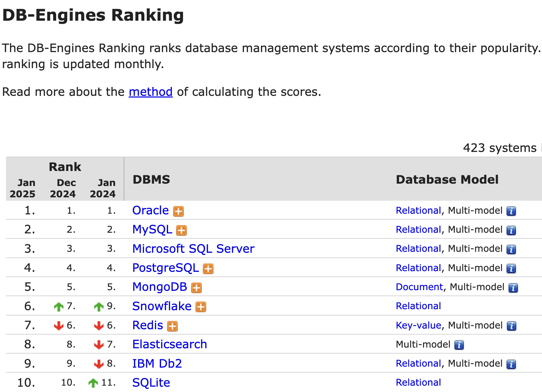Screen dimensions: 542x392
Task: Open the info icon in IBM Db2's row
Action: (x=511, y=364)
